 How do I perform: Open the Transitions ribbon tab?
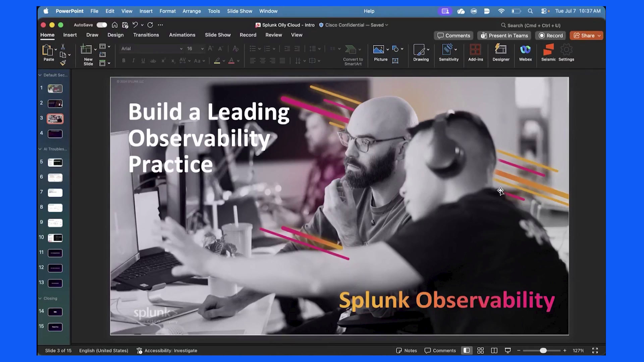coord(146,35)
